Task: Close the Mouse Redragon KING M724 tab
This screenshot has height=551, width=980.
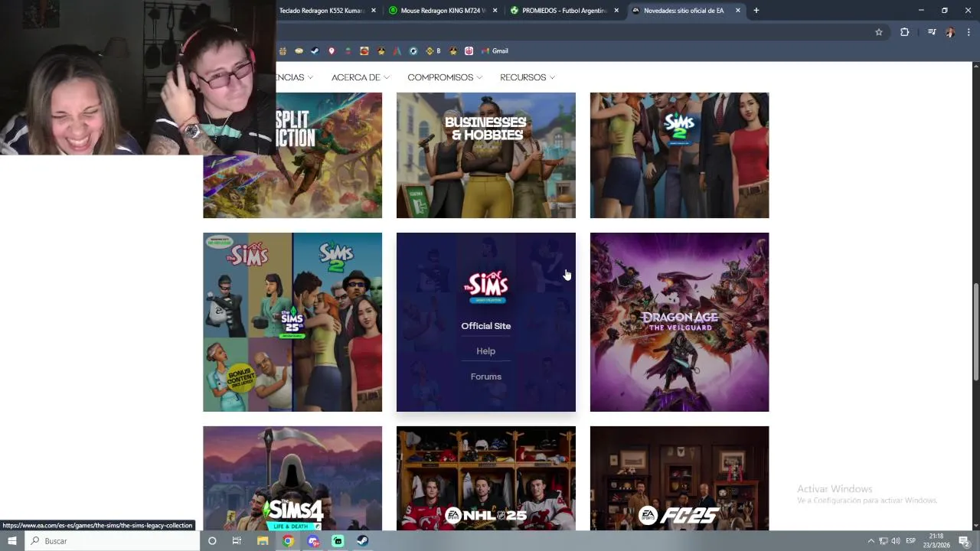Action: coord(495,11)
